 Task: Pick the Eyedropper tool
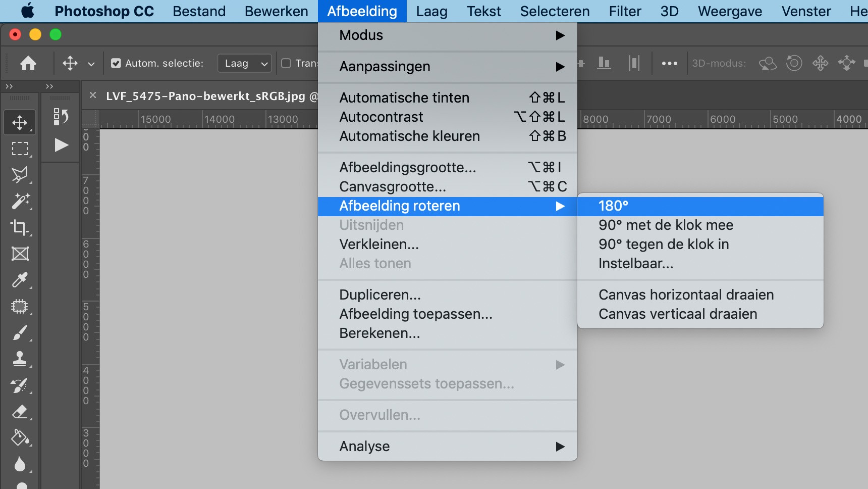pyautogui.click(x=20, y=280)
